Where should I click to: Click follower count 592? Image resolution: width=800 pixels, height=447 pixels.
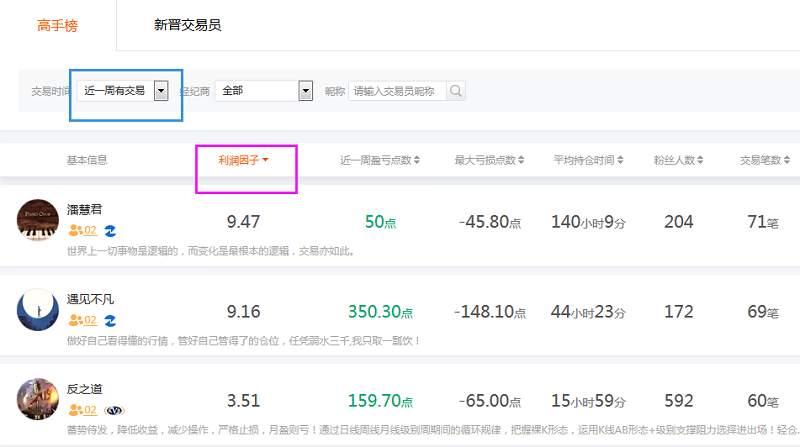(x=679, y=401)
